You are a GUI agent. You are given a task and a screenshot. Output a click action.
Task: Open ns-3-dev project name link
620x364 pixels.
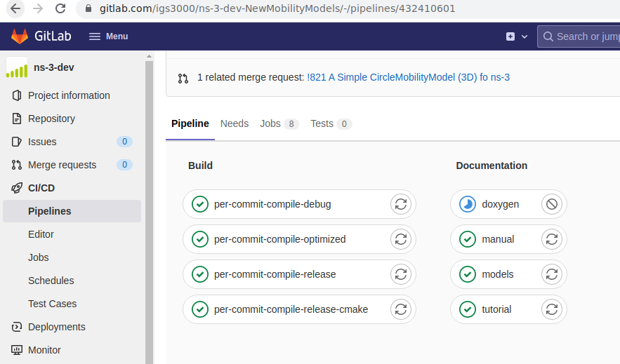click(54, 67)
